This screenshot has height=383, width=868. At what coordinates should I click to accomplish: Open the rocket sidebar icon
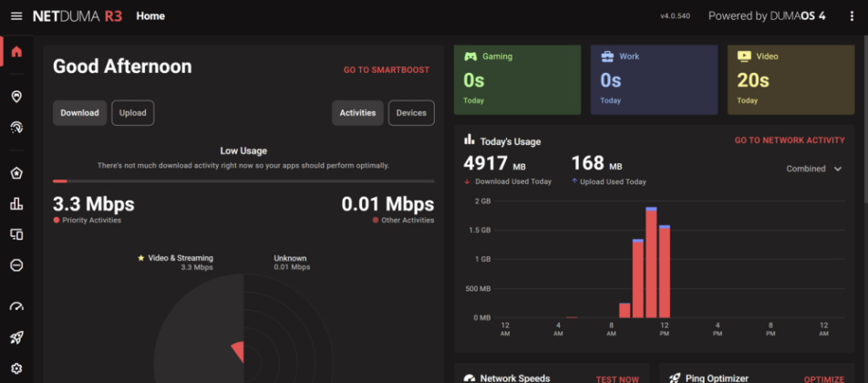point(16,337)
